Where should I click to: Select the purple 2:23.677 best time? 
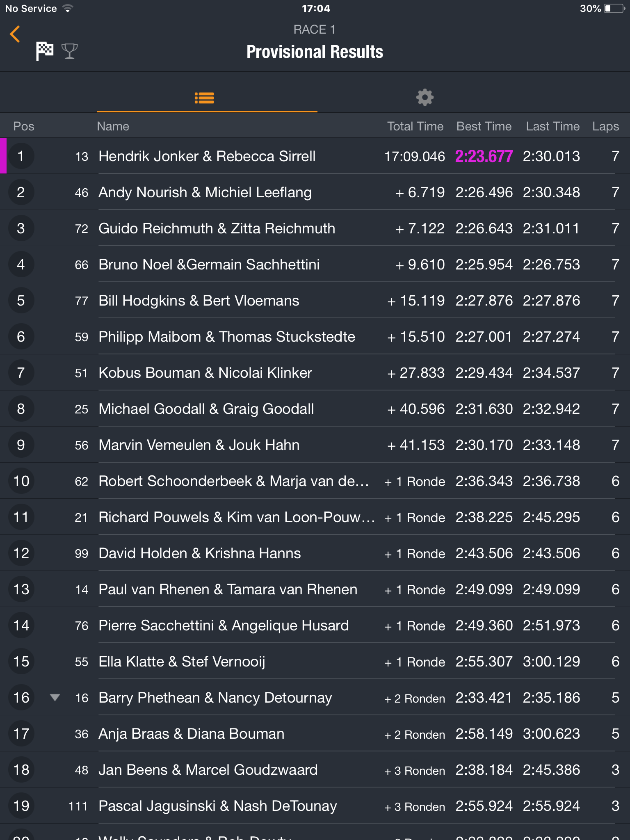(x=484, y=156)
